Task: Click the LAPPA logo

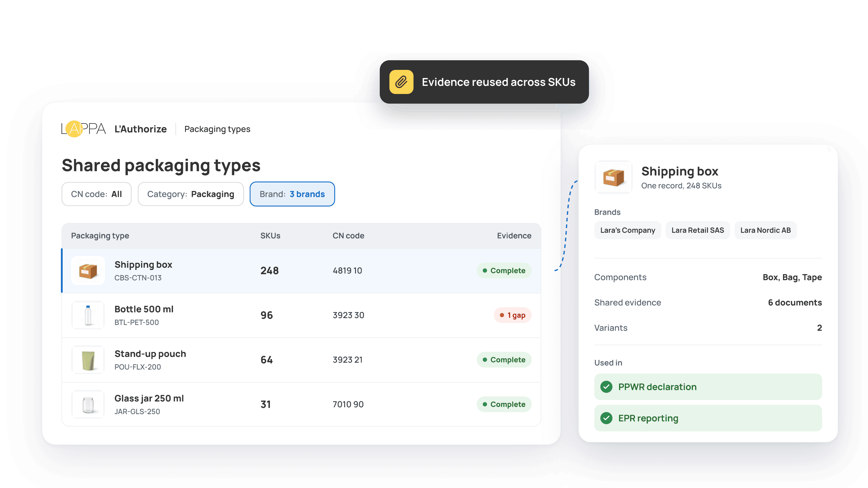Action: (x=83, y=129)
